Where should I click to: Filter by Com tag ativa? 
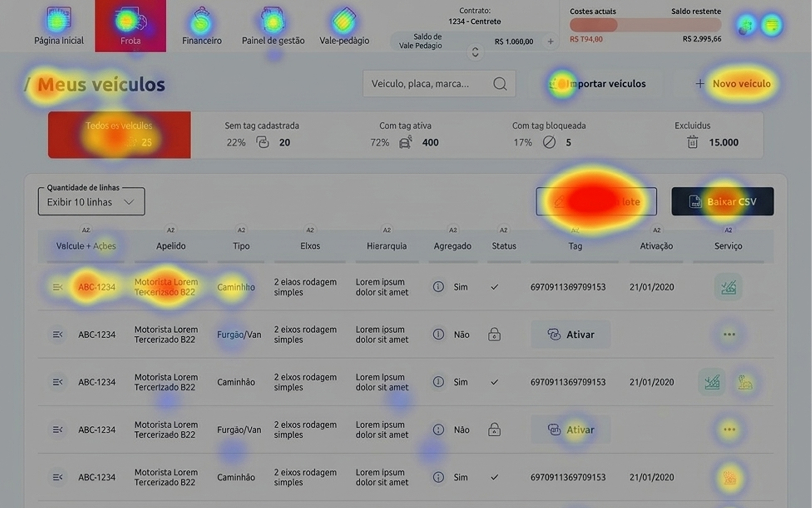point(405,135)
